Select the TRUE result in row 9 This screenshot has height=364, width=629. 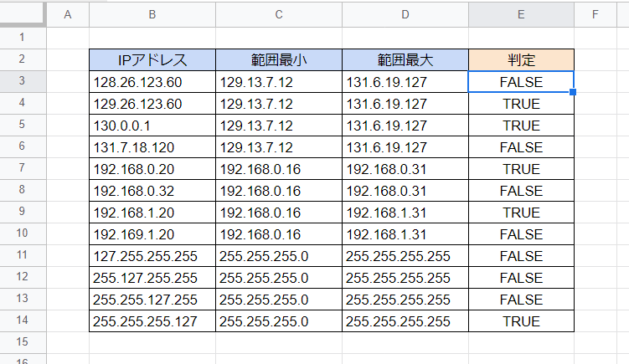click(521, 212)
